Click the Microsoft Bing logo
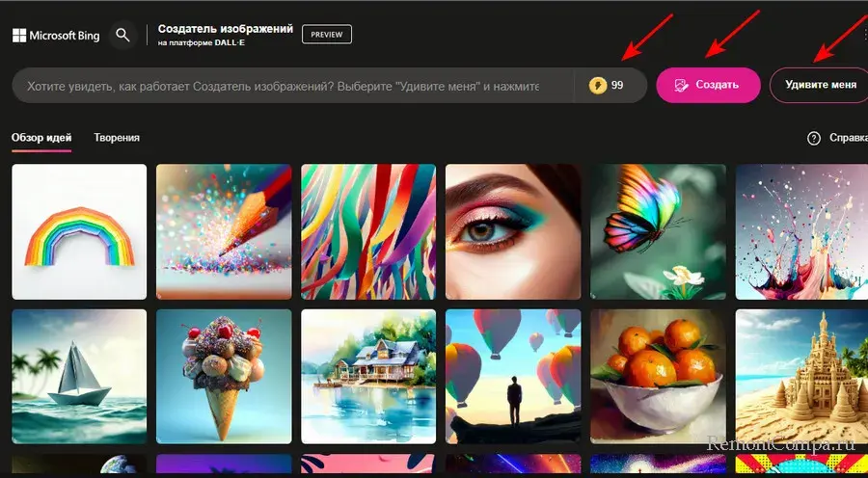Image resolution: width=868 pixels, height=478 pixels. (x=54, y=35)
